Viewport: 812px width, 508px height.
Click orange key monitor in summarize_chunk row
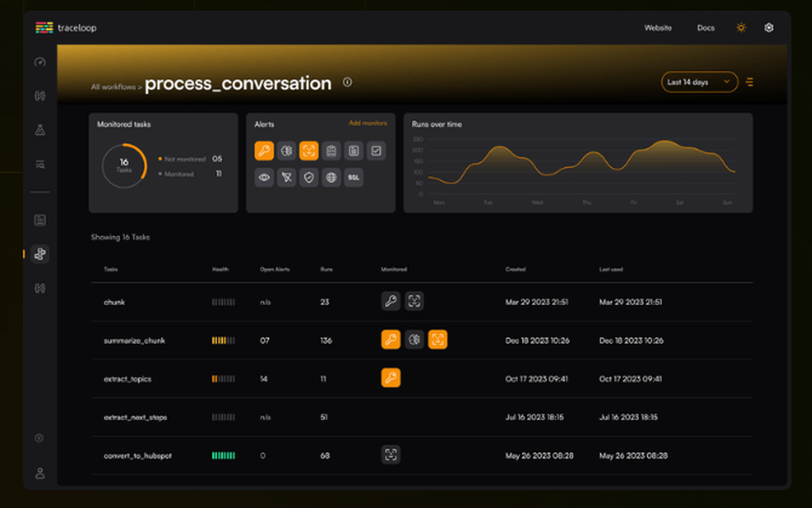pos(391,339)
